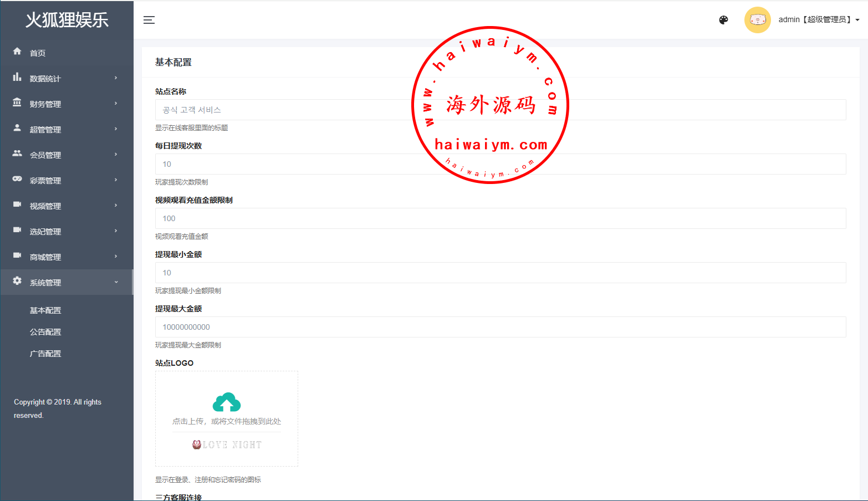
Task: Open the 系统管理 menu item
Action: pos(67,282)
